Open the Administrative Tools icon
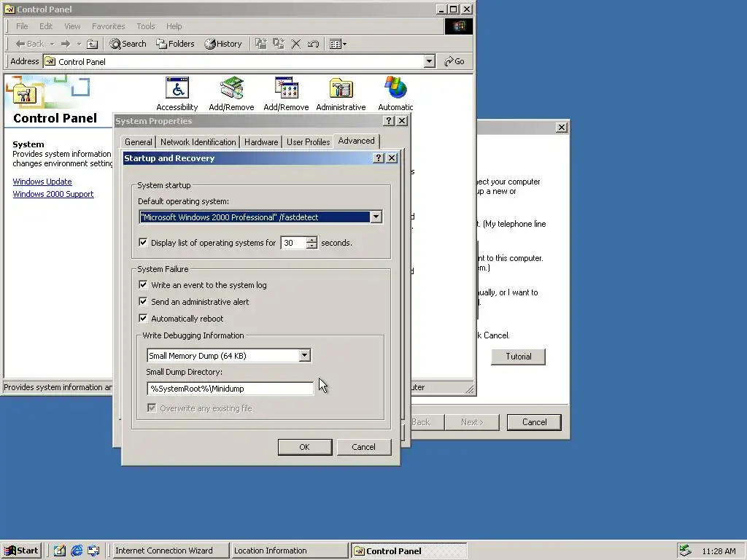747x560 pixels. pyautogui.click(x=341, y=94)
